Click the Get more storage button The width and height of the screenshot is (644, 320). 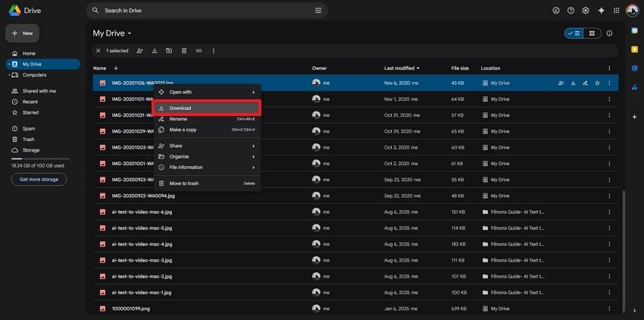point(39,179)
